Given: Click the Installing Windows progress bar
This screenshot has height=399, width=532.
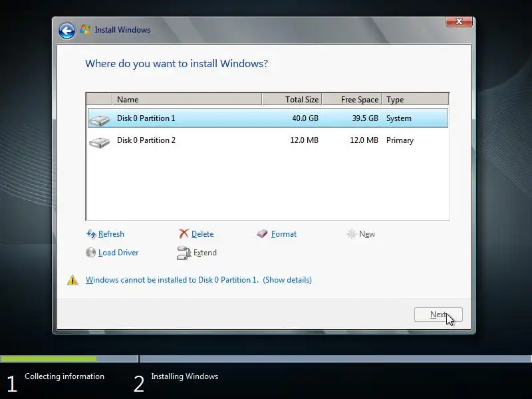Looking at the screenshot, I should tap(336, 358).
